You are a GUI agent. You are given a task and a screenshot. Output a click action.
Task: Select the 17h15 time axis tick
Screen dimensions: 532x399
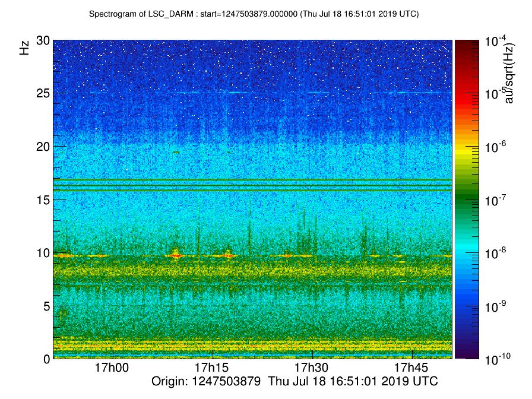(212, 368)
